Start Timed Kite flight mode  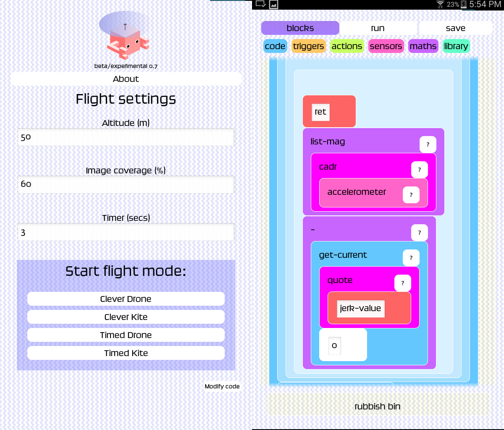(126, 353)
